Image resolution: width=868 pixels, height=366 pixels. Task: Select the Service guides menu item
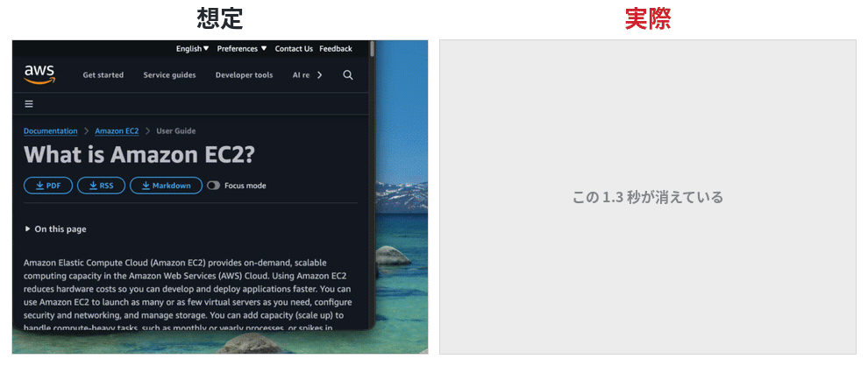click(x=169, y=75)
